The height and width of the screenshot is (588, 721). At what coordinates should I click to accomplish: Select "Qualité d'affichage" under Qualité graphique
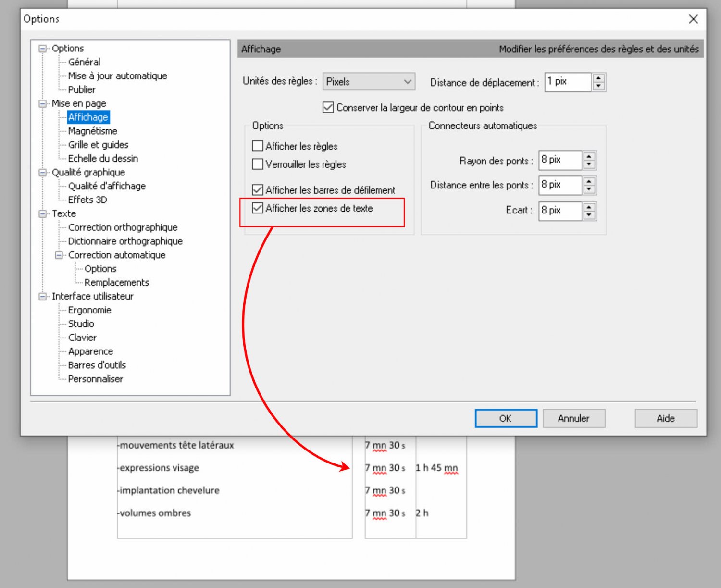click(x=108, y=186)
